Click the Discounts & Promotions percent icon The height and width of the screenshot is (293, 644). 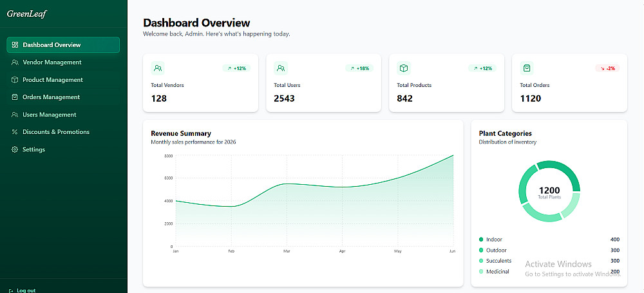[x=15, y=132]
